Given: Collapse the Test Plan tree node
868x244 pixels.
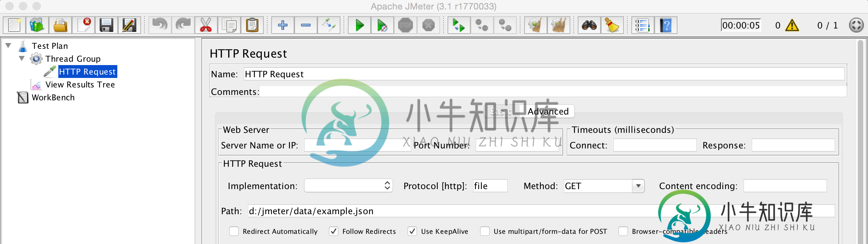Looking at the screenshot, I should tap(8, 45).
